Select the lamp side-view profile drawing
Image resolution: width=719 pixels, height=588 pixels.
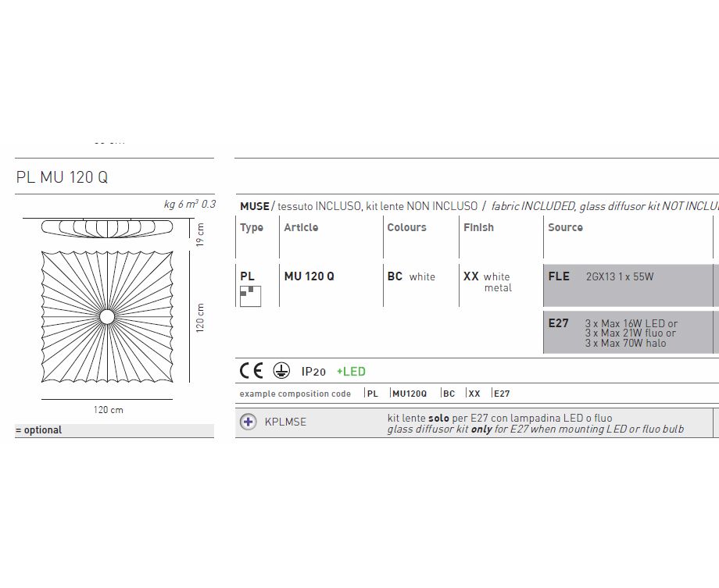point(106,227)
